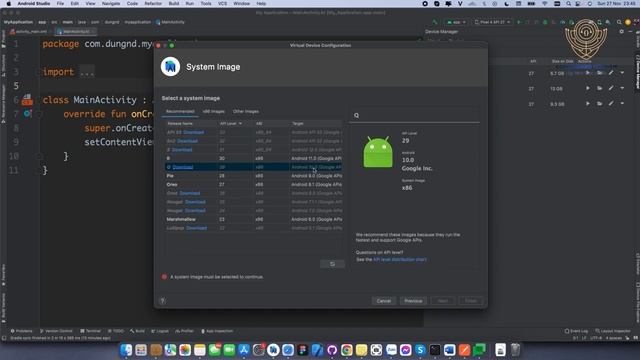Open Search Everywhere magnifier in toolbar

tap(619, 22)
